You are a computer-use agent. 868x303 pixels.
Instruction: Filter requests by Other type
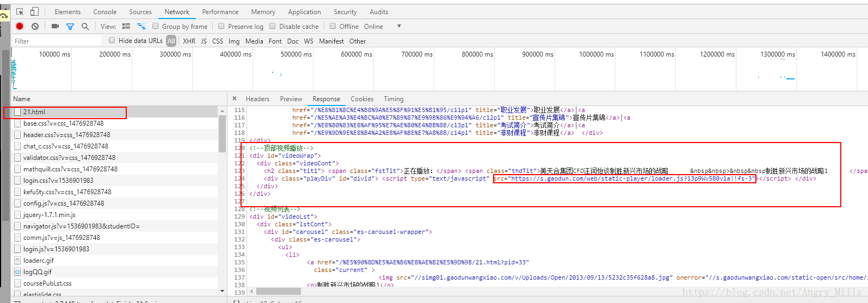pyautogui.click(x=358, y=41)
